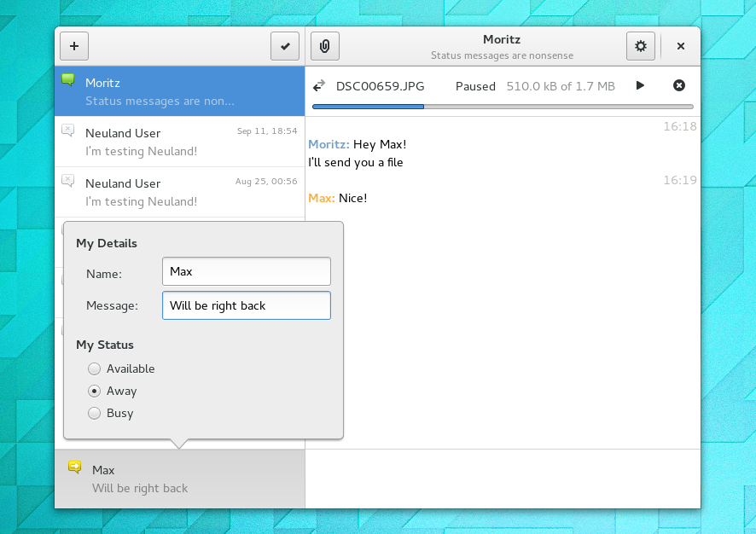Click the Moritz chat header title
This screenshot has height=534, width=756.
coord(502,39)
